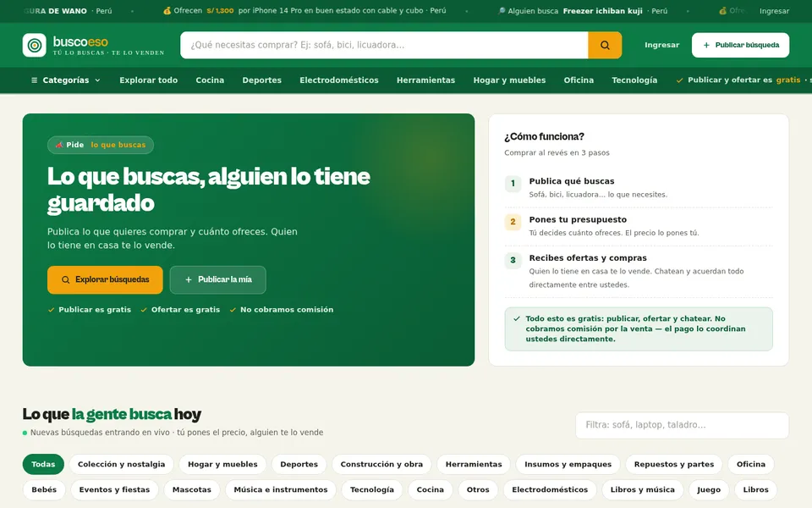Image resolution: width=812 pixels, height=508 pixels.
Task: Click the magnifier icon beside Alguien busca
Action: 502,11
